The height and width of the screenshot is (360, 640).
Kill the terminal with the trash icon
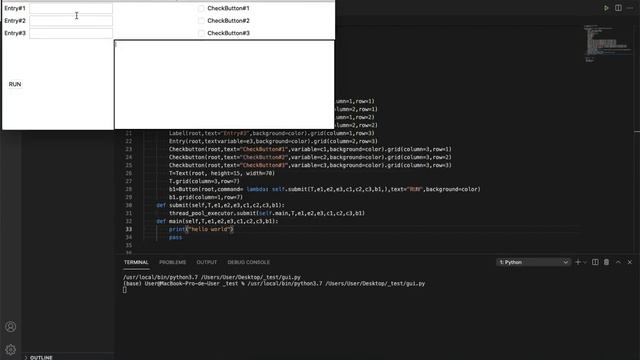tap(607, 262)
